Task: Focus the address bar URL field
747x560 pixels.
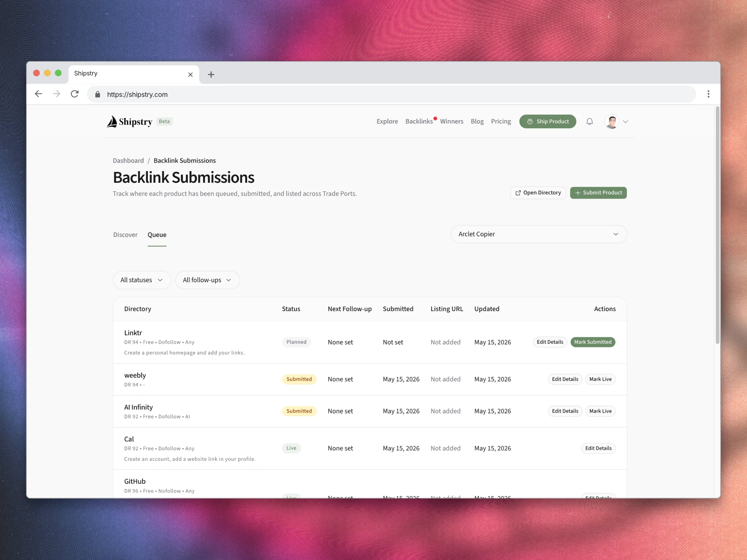Action: [391, 94]
